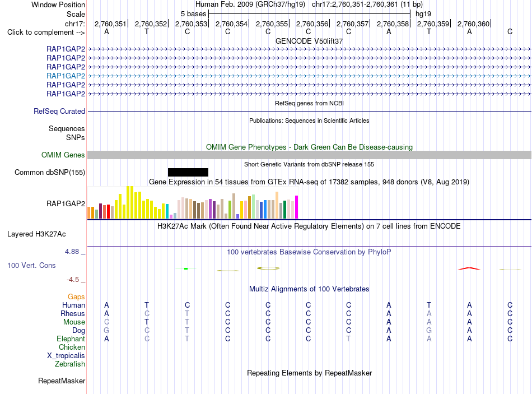Select the Rhesus species label
532x394 pixels.
pyautogui.click(x=73, y=313)
